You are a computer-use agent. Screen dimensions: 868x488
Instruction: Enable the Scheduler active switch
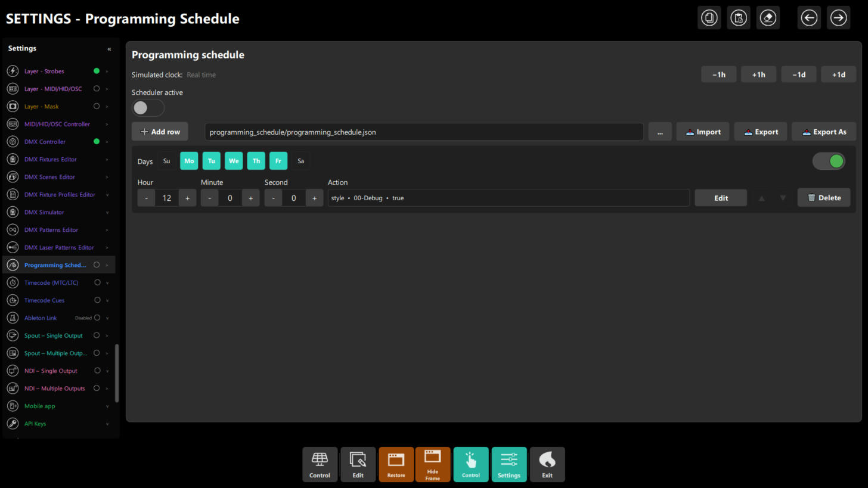click(x=148, y=108)
